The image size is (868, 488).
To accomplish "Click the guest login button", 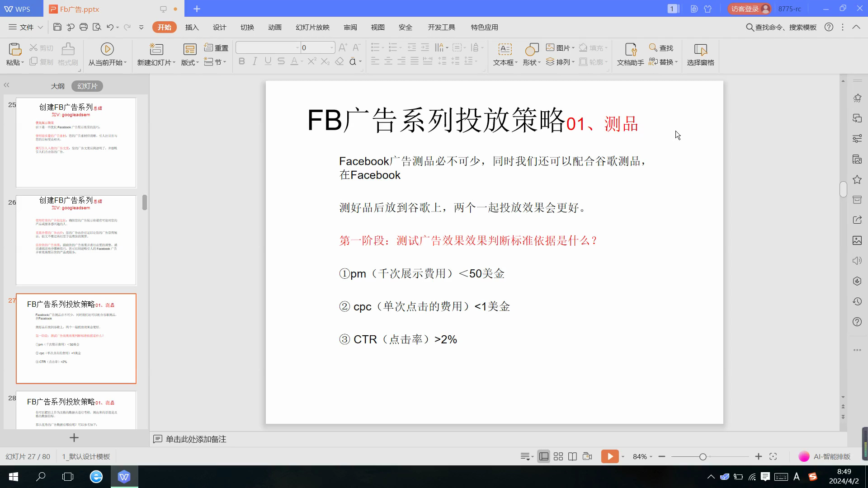I will point(750,9).
